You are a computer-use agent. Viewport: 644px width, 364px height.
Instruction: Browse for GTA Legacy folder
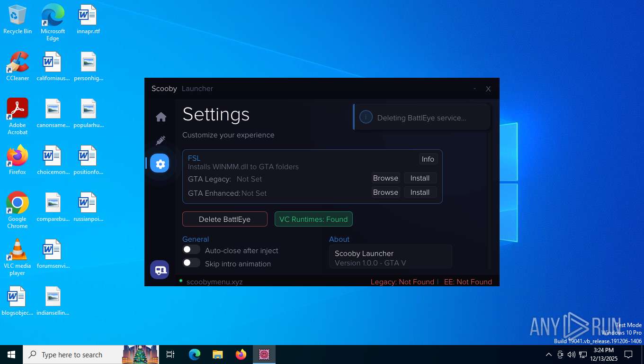point(385,178)
